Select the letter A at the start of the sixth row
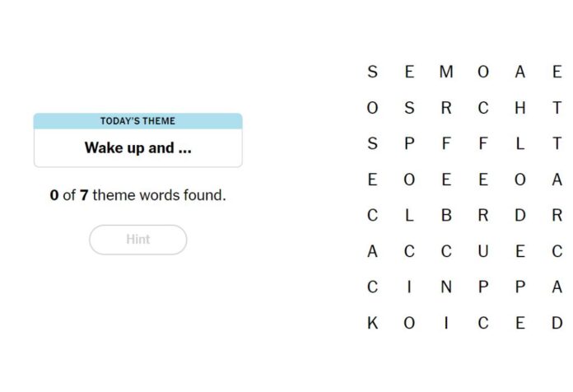The height and width of the screenshot is (392, 573). [x=372, y=251]
